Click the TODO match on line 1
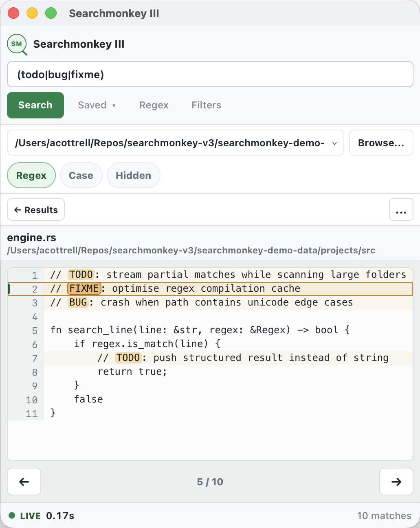The height and width of the screenshot is (528, 420). click(81, 275)
